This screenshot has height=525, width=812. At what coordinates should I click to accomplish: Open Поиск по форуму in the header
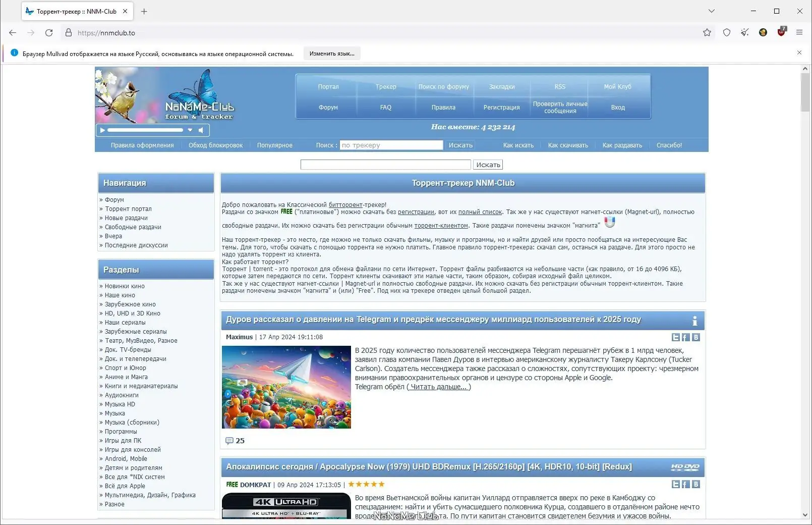coord(444,87)
